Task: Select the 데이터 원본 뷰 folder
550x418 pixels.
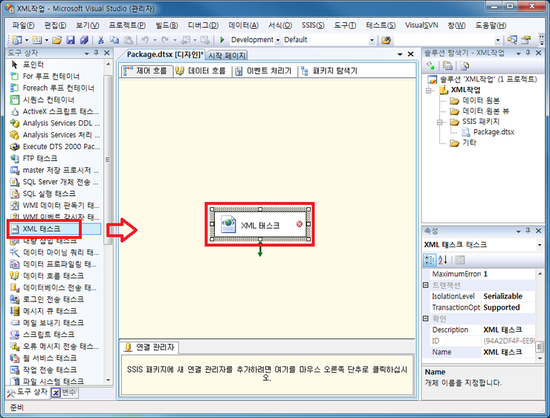Action: click(480, 111)
